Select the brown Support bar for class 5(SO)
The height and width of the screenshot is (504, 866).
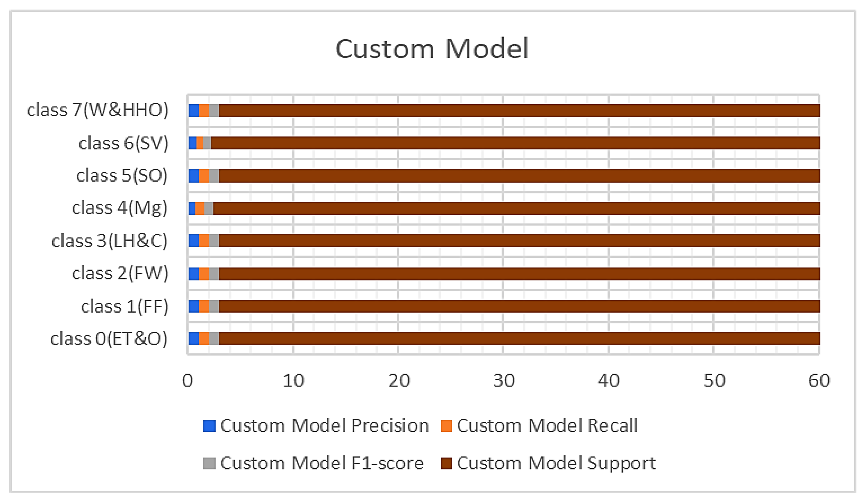[x=519, y=176]
